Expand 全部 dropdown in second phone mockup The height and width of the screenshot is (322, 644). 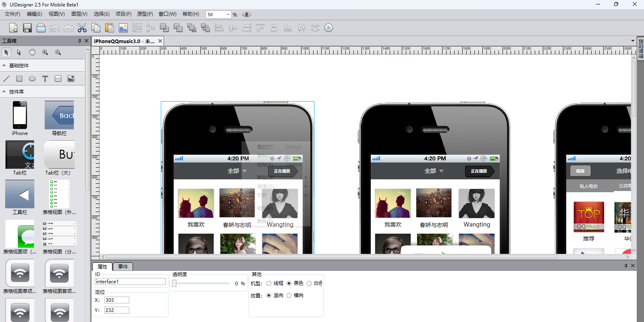434,171
